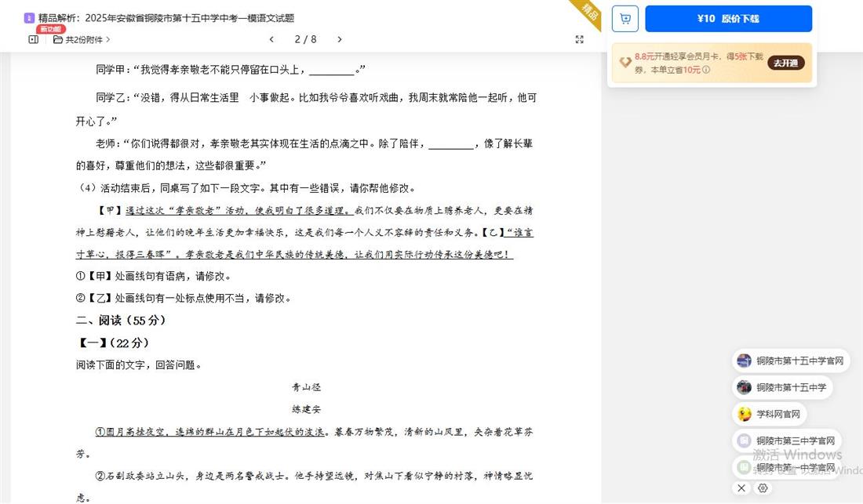Screen dimensions: 863x504
Task: Click the 【一】(22分) section label
Action: 113,343
